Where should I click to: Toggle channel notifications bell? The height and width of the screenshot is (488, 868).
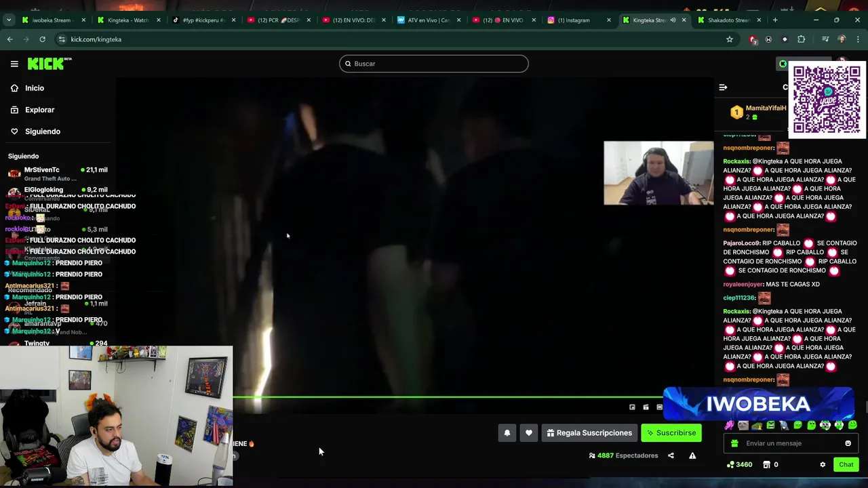point(507,433)
